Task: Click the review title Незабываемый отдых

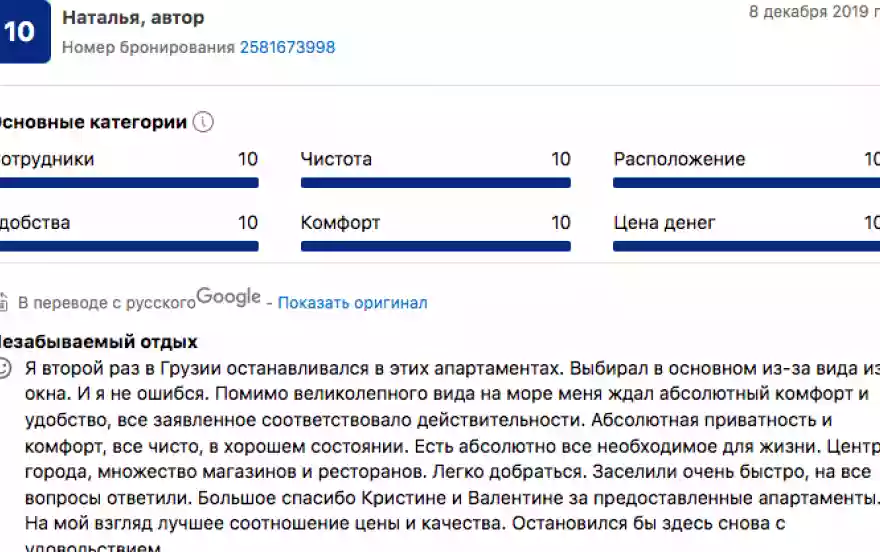Action: [98, 342]
